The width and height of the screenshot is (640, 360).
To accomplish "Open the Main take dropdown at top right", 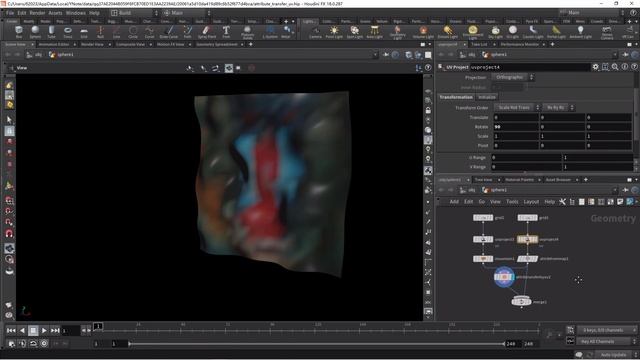I will (591, 13).
